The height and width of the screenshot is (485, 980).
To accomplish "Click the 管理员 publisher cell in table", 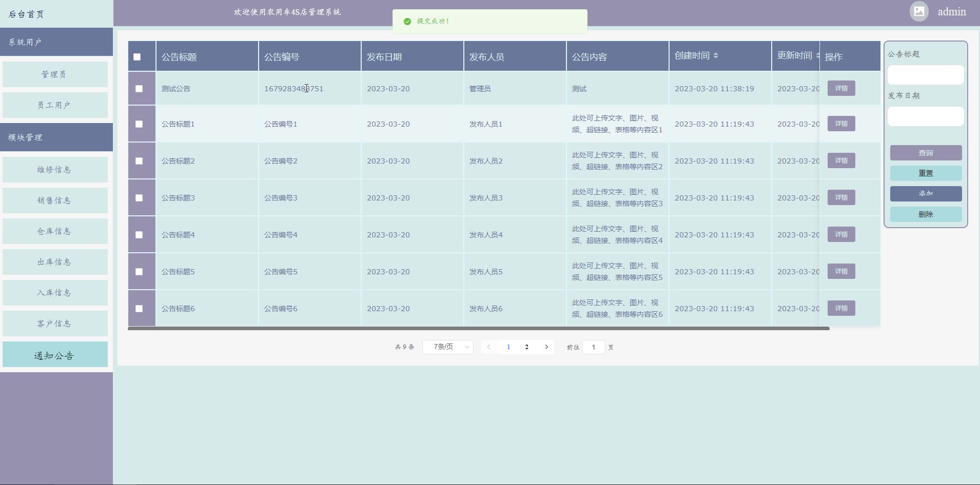I will (x=480, y=89).
